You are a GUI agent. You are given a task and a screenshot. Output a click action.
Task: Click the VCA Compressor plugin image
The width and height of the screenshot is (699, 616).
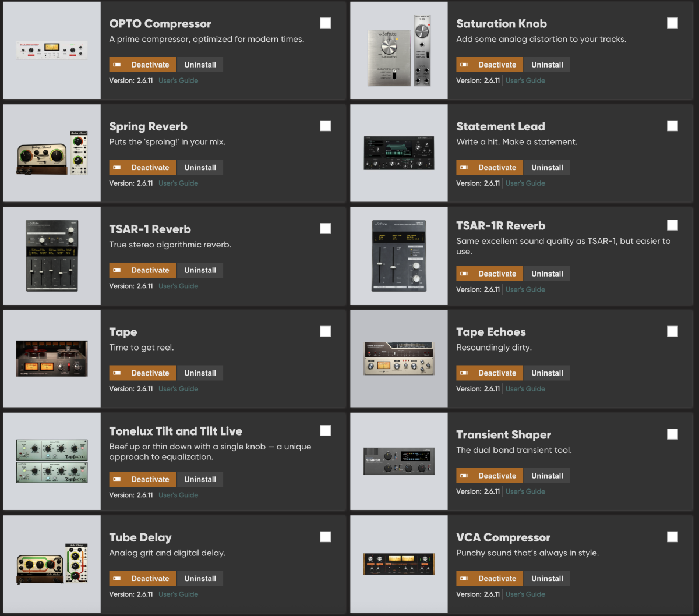click(399, 564)
